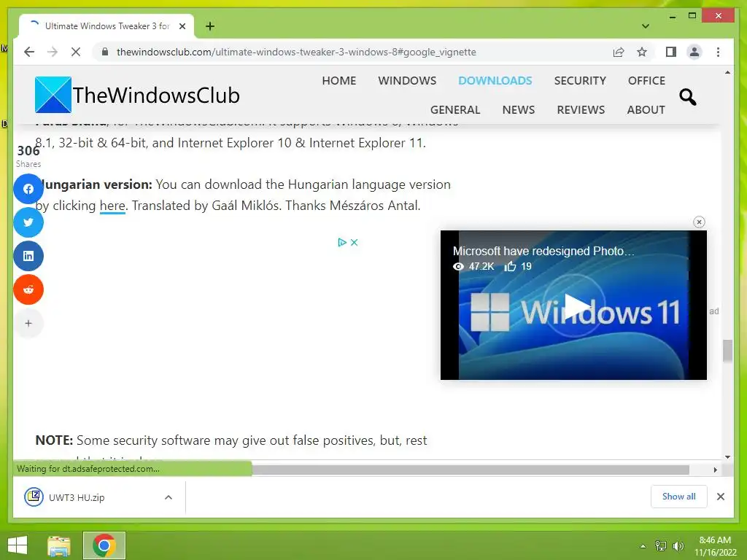Open the REVIEWS menu item
747x560 pixels.
coord(581,109)
